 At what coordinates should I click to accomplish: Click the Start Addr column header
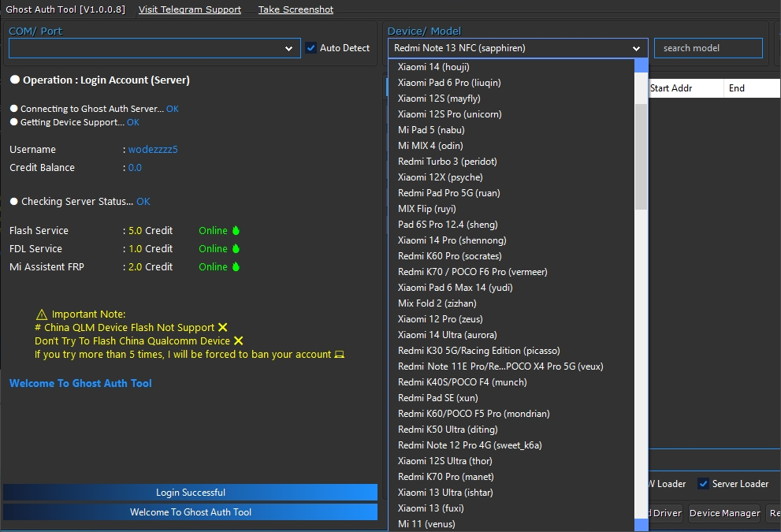click(686, 88)
